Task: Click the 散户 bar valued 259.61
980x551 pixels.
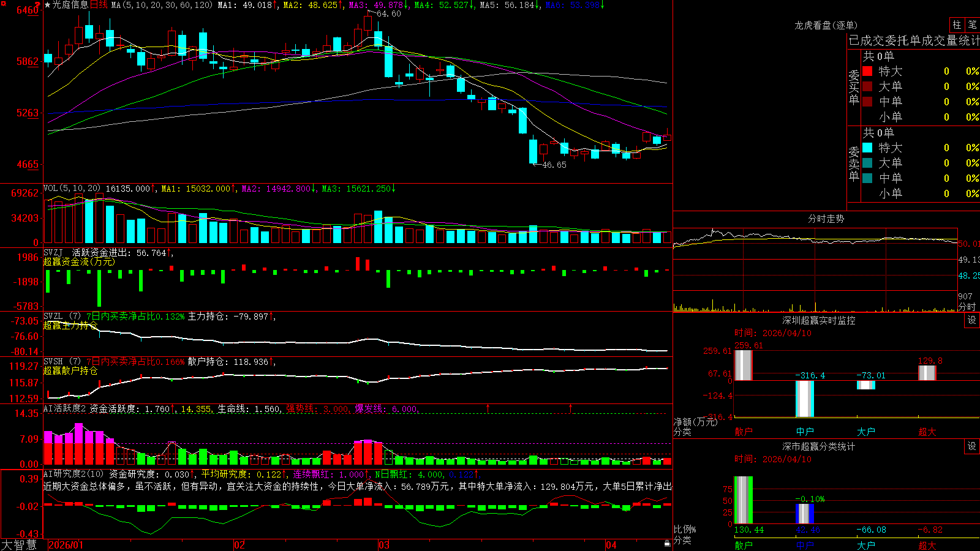Action: pos(743,365)
